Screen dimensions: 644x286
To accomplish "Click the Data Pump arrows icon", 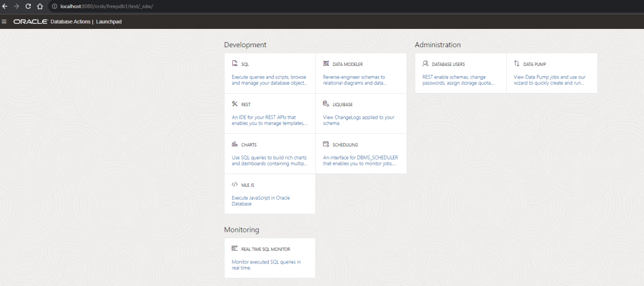I will click(517, 63).
